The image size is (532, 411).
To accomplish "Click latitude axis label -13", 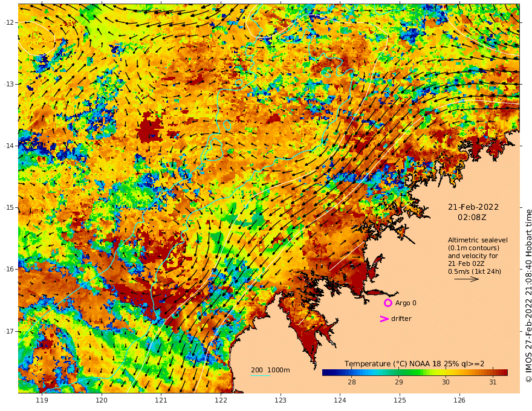I will pyautogui.click(x=9, y=84).
